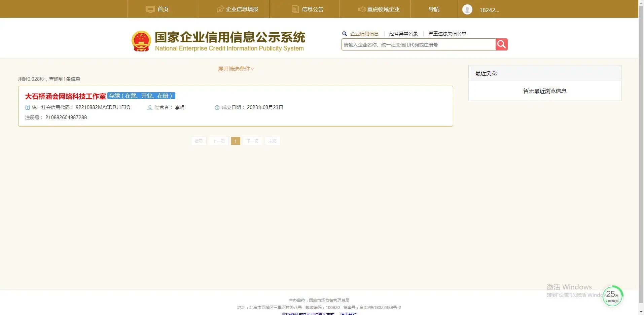Click the megaphone icon beside 重点领域企业
Viewport: 644px width, 315px height.
362,9
